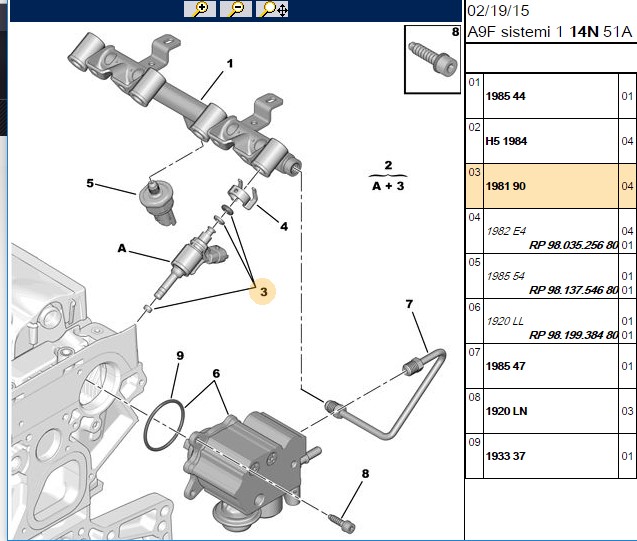Click callout 8 beside the lower screw

click(x=365, y=474)
